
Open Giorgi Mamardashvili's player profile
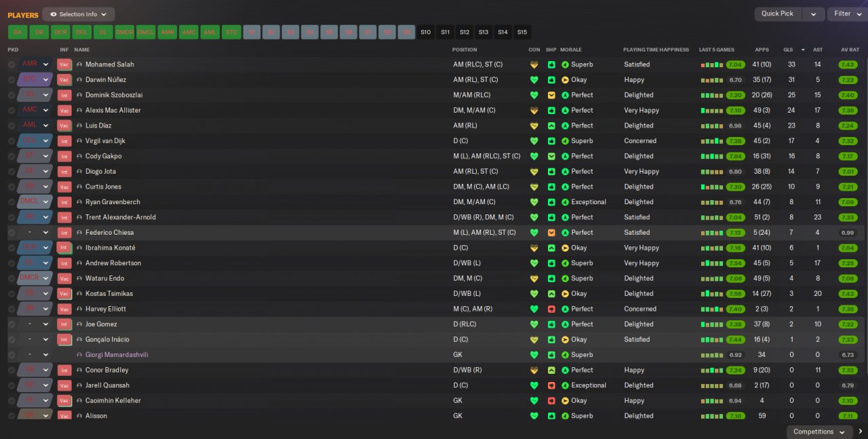point(117,355)
